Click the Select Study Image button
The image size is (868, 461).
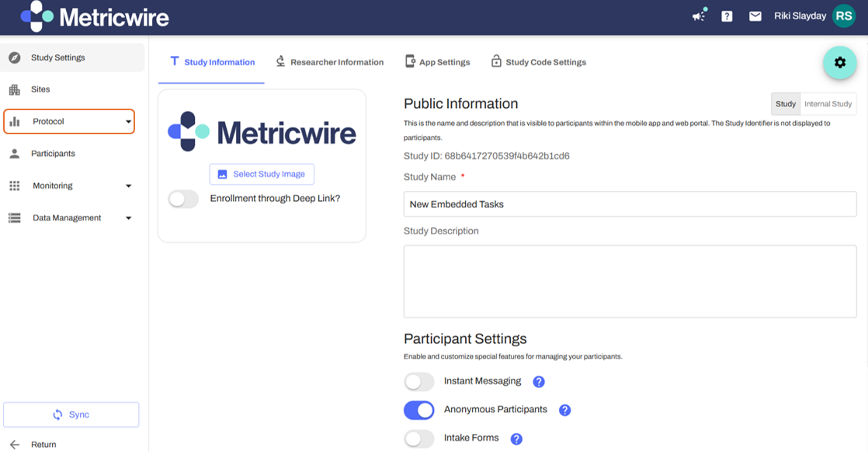262,175
